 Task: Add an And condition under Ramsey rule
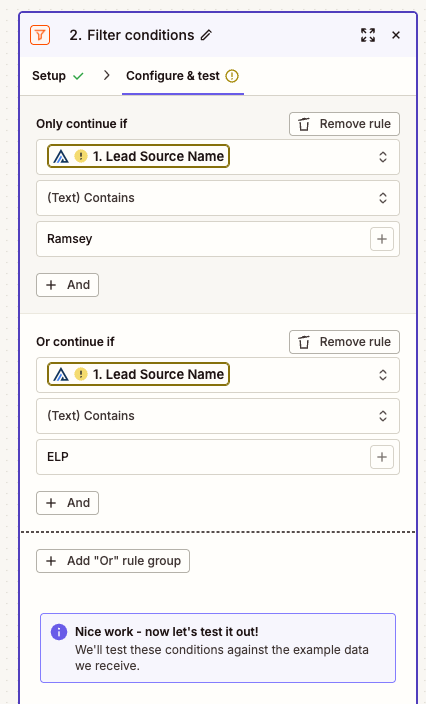click(67, 285)
